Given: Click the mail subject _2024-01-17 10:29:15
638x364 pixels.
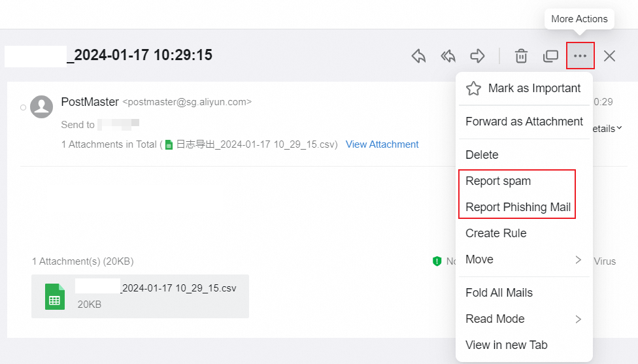Looking at the screenshot, I should [x=139, y=55].
